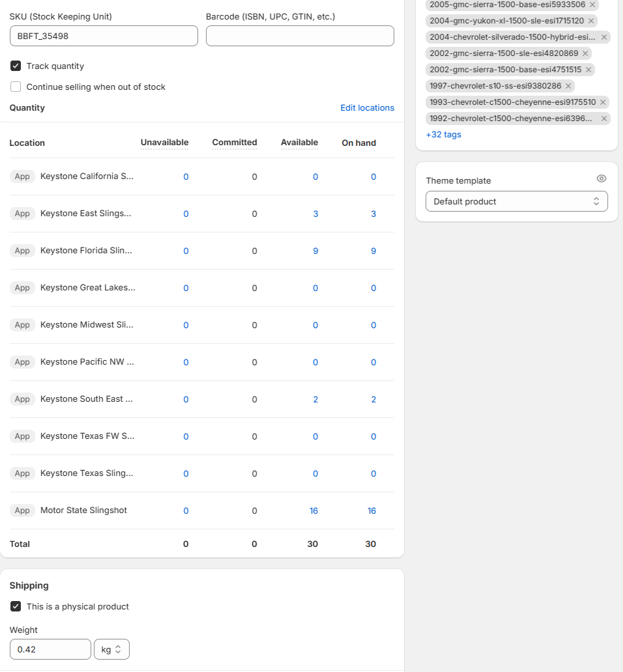Open the Theme template dropdown

pyautogui.click(x=516, y=201)
